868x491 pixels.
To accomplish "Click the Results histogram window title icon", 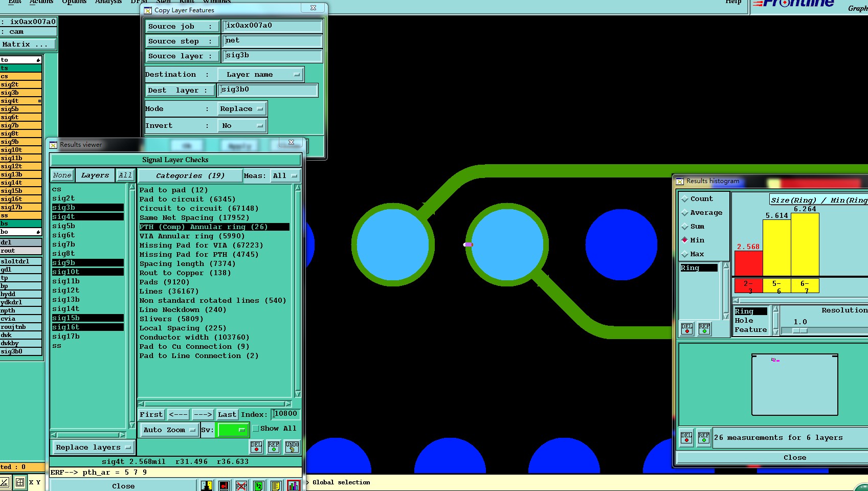I will [x=680, y=181].
